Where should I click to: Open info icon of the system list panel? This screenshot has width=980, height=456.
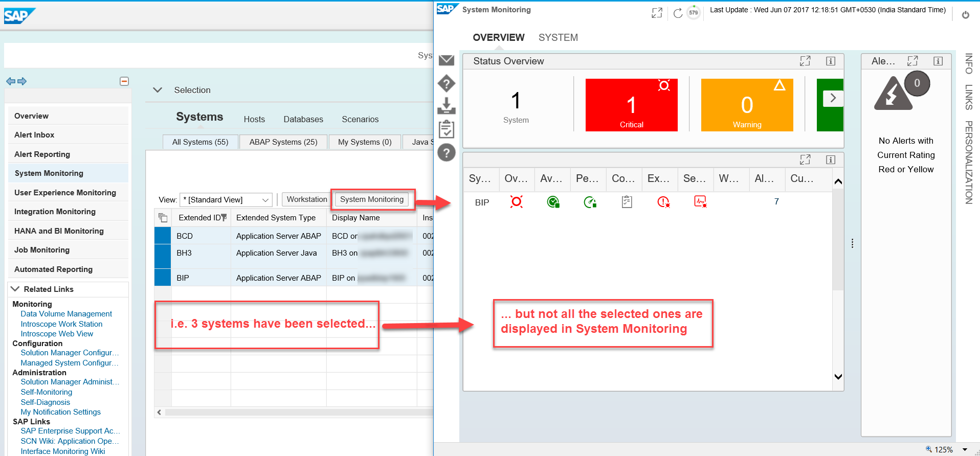click(831, 160)
